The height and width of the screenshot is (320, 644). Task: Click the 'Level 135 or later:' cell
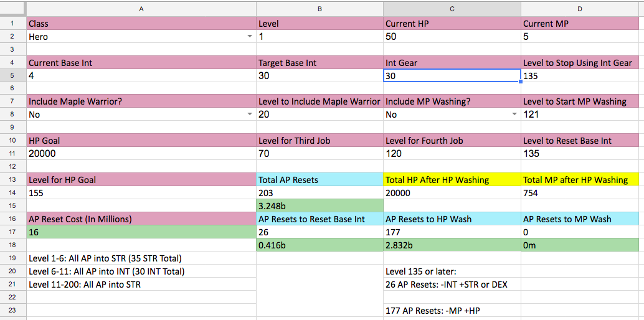[452, 271]
